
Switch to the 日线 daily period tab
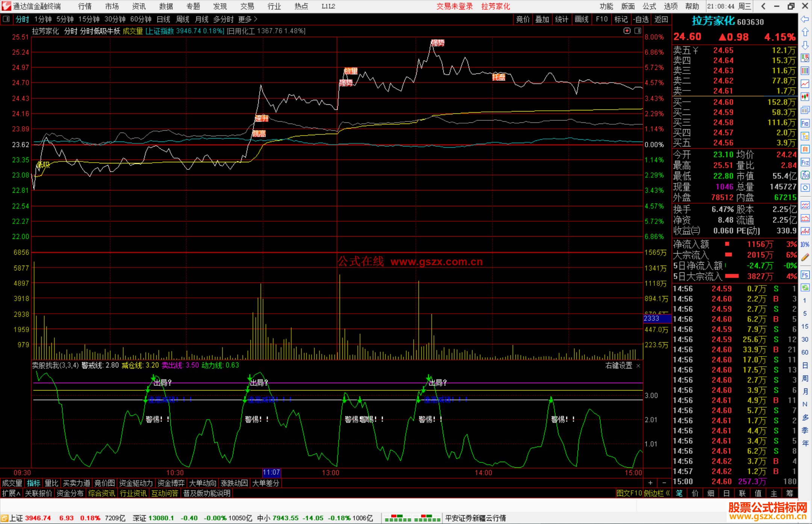point(163,19)
